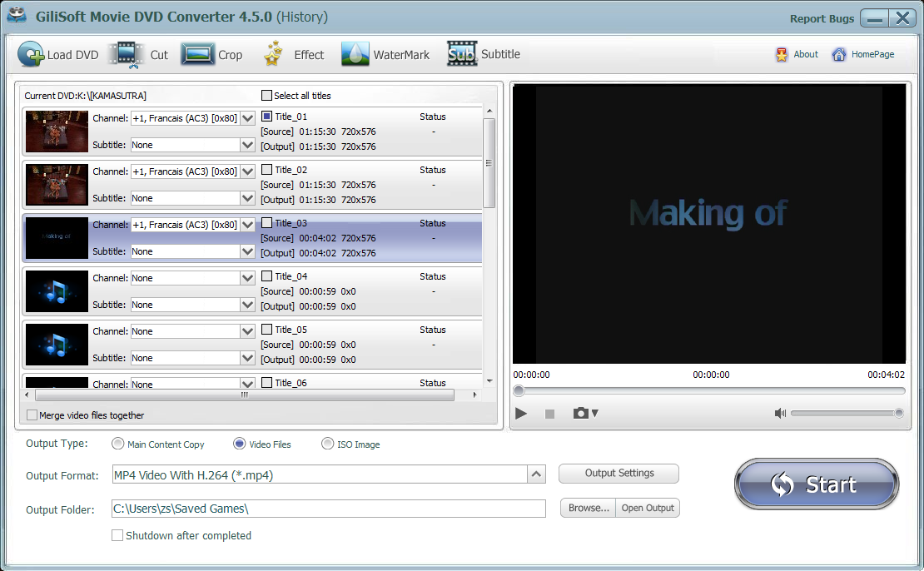
Task: Open the Subtitle dropdown for Title_02
Action: point(247,198)
